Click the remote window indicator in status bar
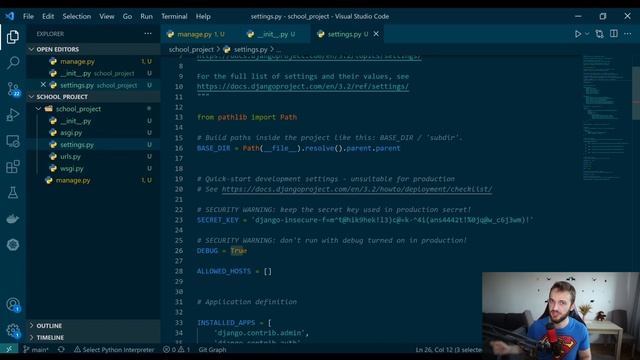 click(x=9, y=349)
